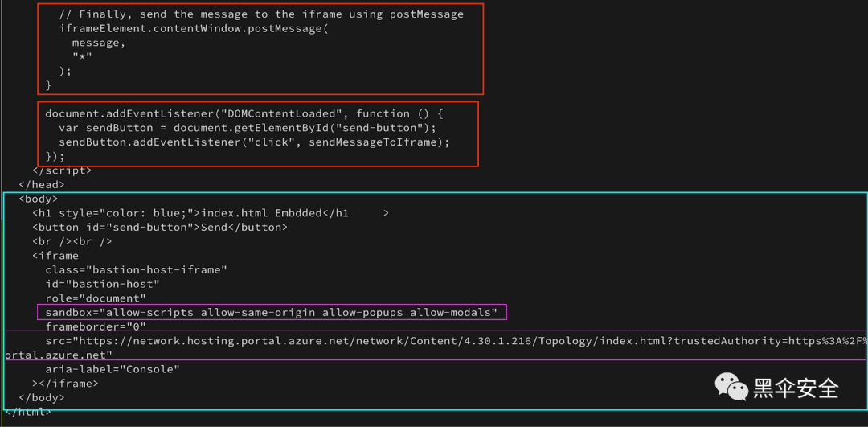
Task: Click the opening <body> tag
Action: pyautogui.click(x=39, y=199)
